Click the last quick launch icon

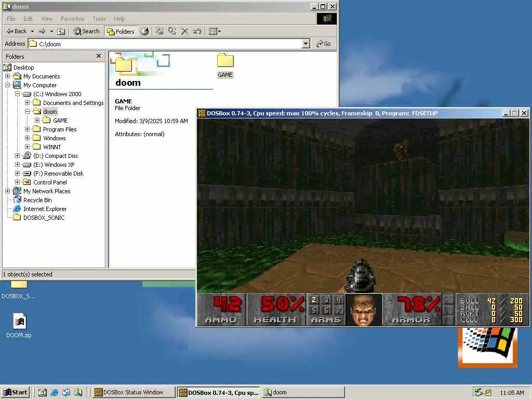[78, 393]
